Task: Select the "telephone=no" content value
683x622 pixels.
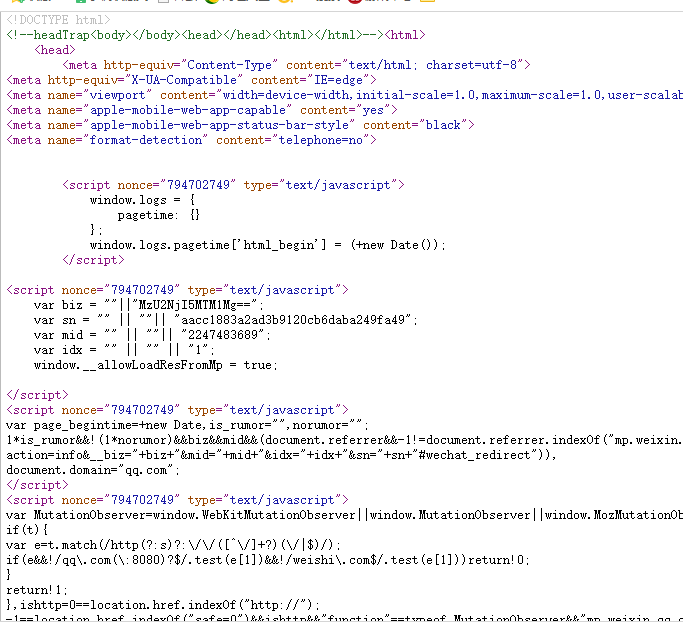Action: 321,140
